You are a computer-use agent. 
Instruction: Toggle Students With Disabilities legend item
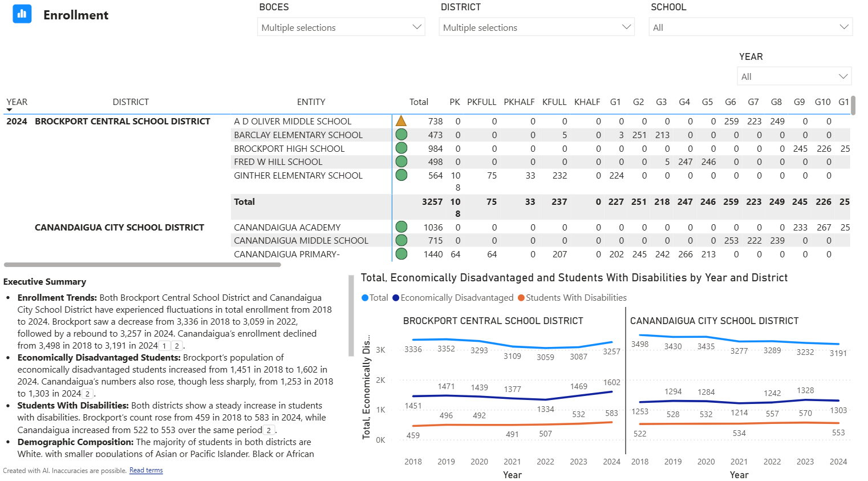point(572,298)
